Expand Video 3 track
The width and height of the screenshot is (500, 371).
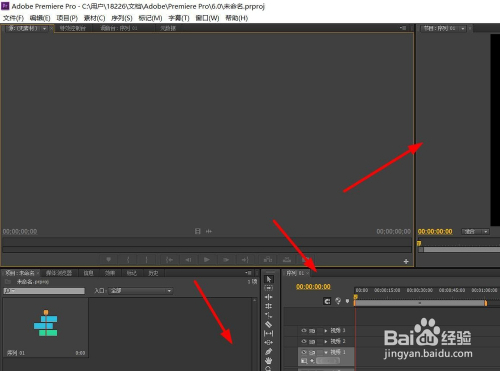[326, 331]
